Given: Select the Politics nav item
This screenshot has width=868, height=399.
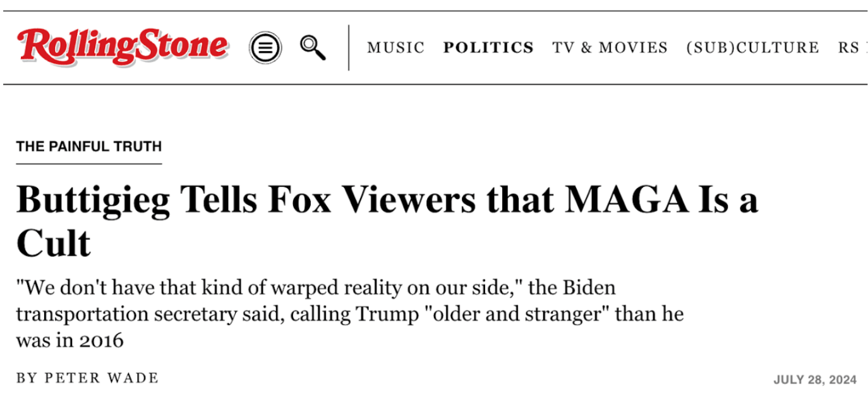Looking at the screenshot, I should pyautogui.click(x=488, y=48).
